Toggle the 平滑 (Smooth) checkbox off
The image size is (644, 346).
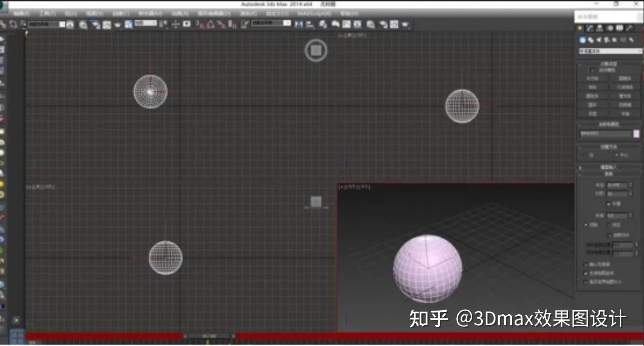click(x=609, y=203)
